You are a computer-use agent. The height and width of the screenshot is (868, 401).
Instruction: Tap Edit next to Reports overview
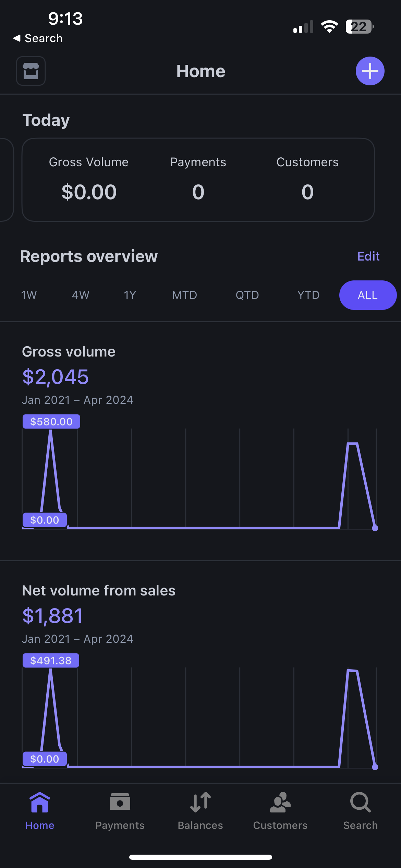(368, 256)
